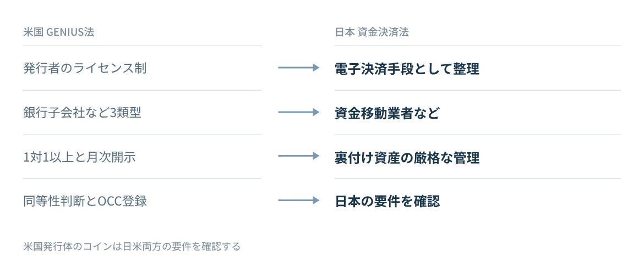Click the 発行者のライセンス制 row text

tap(85, 68)
